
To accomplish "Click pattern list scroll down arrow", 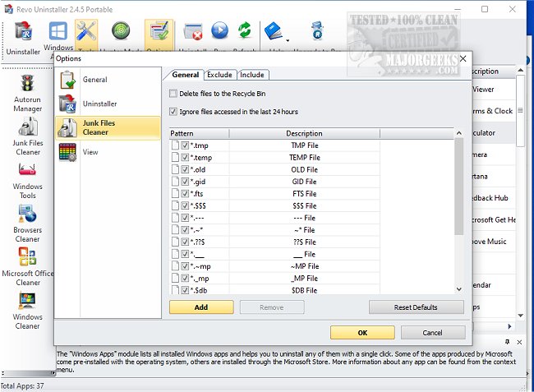I will pyautogui.click(x=459, y=289).
